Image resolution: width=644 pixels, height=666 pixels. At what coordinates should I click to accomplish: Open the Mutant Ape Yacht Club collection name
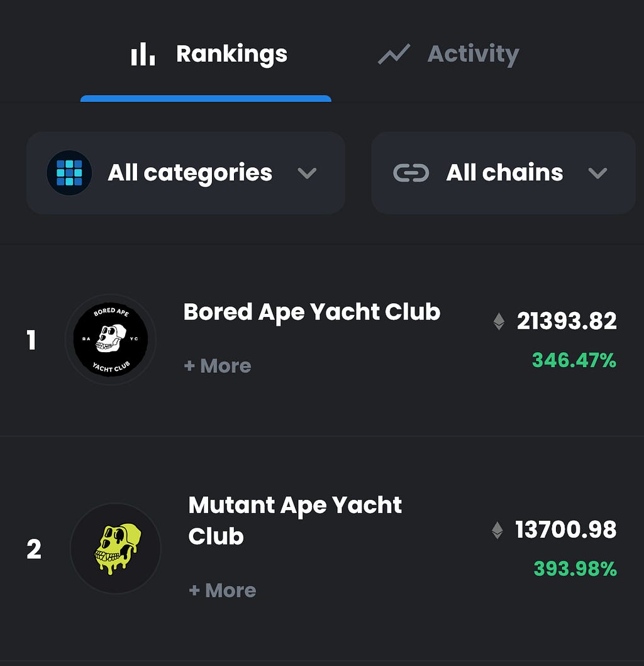(295, 520)
